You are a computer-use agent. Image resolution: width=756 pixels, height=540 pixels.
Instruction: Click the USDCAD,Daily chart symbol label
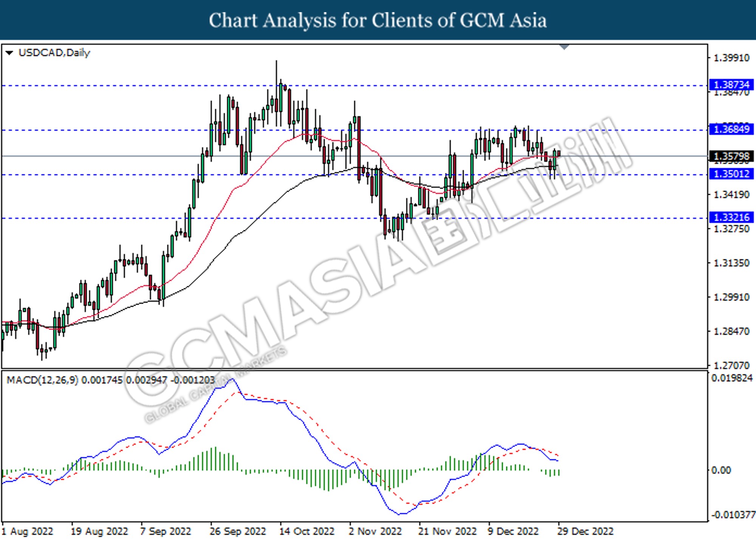[54, 53]
